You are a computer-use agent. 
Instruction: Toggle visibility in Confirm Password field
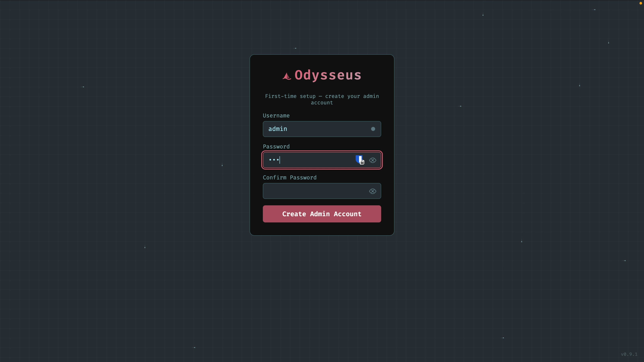coord(373,191)
